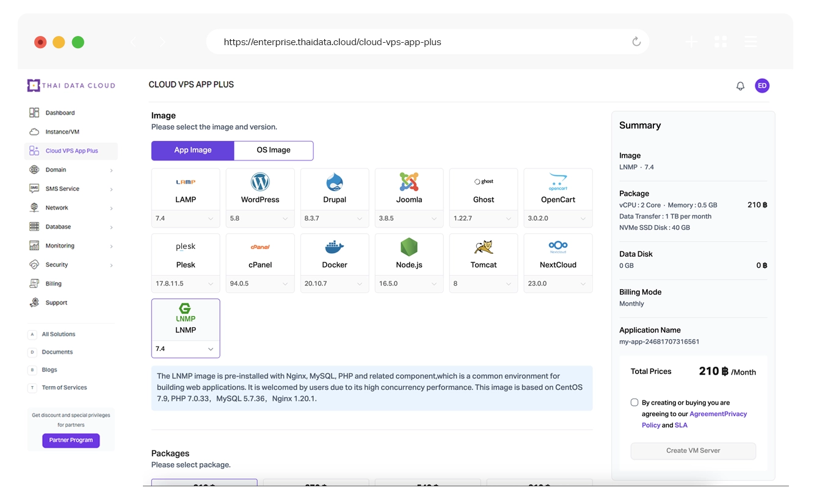Open OpenCart version 3.0.2.0 dropdown
Image resolution: width=814 pixels, height=504 pixels.
click(x=558, y=218)
